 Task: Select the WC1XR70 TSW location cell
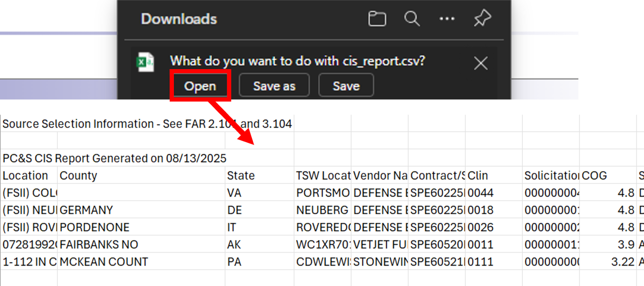pyautogui.click(x=323, y=244)
